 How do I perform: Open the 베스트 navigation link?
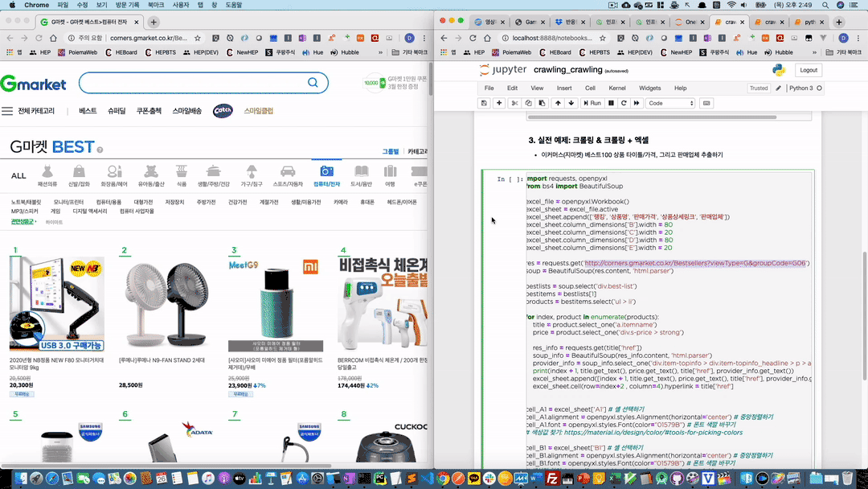88,111
